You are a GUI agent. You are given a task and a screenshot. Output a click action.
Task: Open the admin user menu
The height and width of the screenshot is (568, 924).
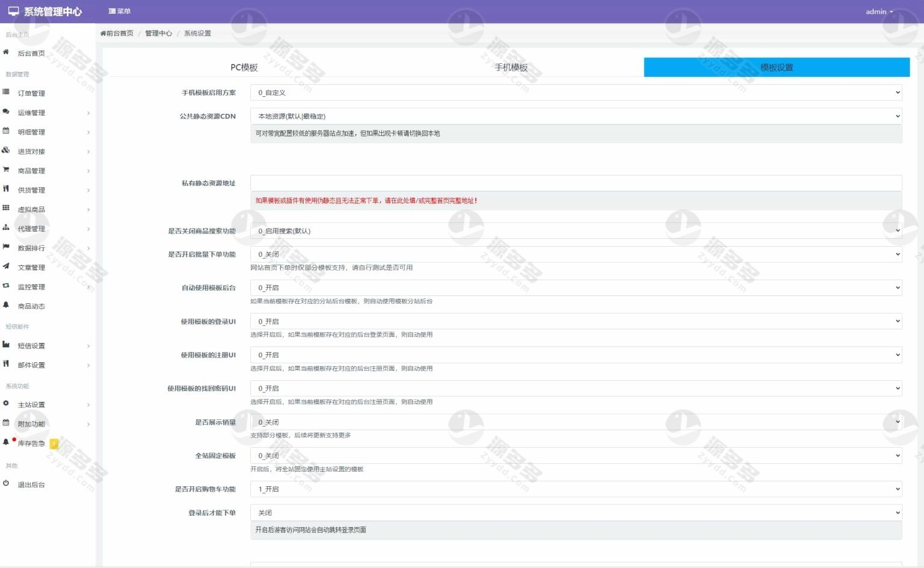click(879, 11)
